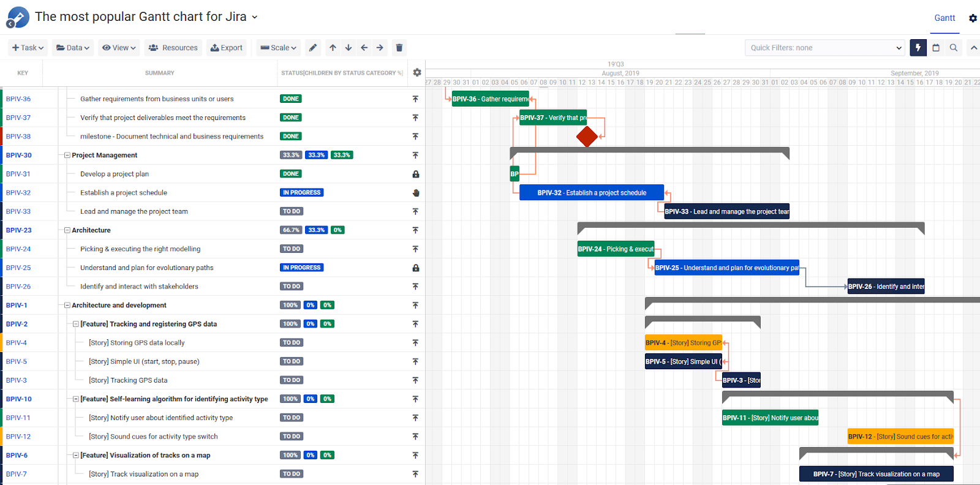Collapse Visualization of tracks feature
This screenshot has width=980, height=485.
pos(76,455)
